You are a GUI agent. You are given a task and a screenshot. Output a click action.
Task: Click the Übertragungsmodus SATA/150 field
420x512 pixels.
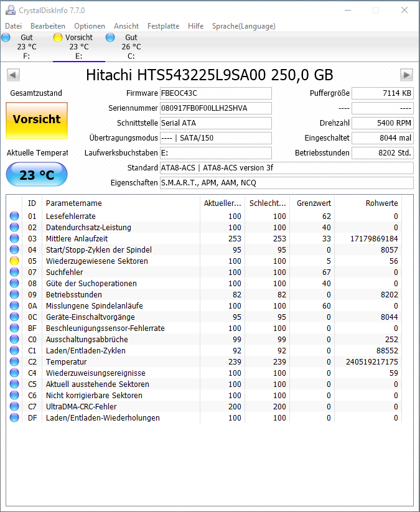215,138
